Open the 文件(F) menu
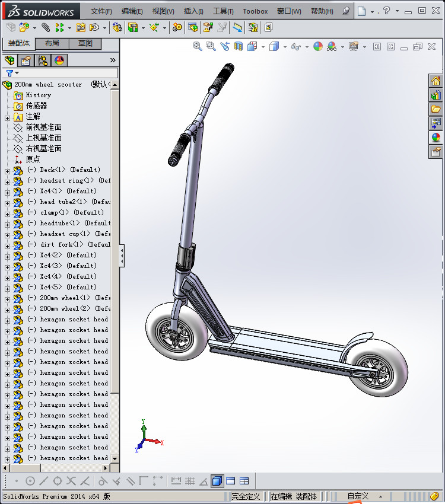This screenshot has width=445, height=504. [x=101, y=11]
